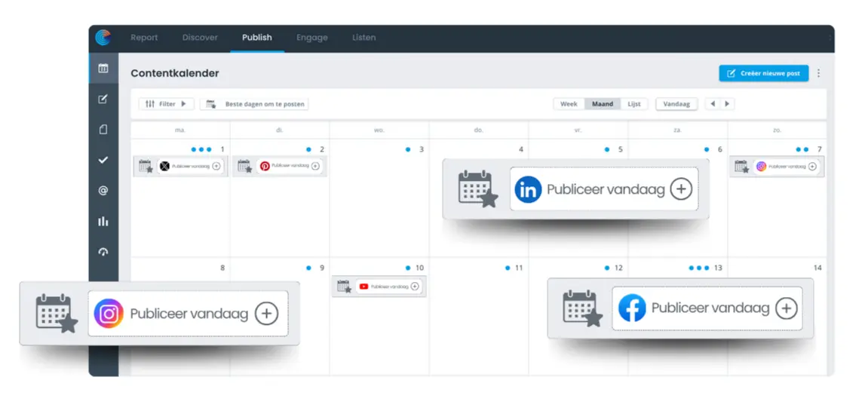Click Creëer nieuwe post button
This screenshot has height=414, width=868.
(x=763, y=73)
